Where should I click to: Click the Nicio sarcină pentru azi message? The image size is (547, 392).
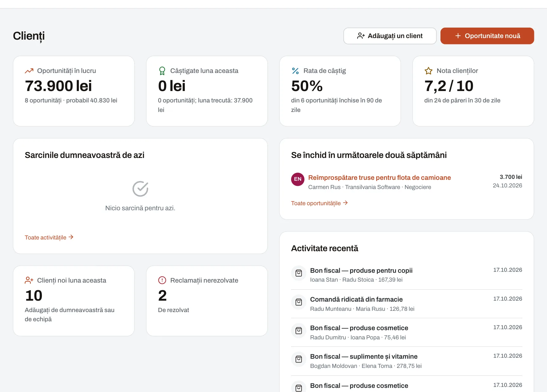140,208
